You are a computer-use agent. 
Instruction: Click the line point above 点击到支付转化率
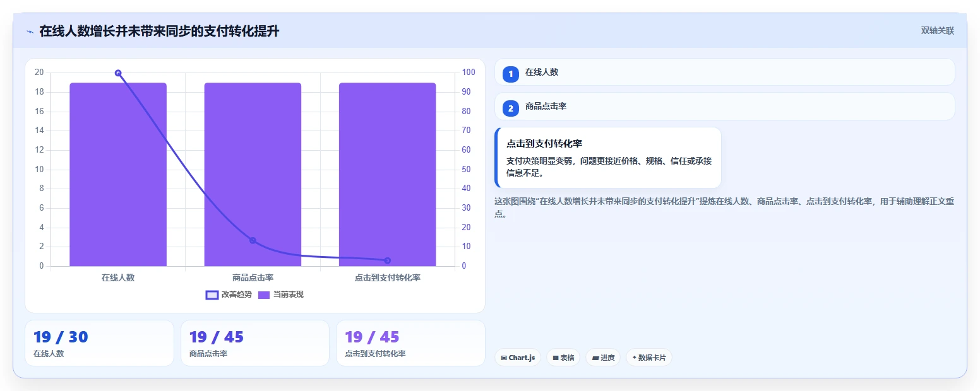[x=387, y=260]
